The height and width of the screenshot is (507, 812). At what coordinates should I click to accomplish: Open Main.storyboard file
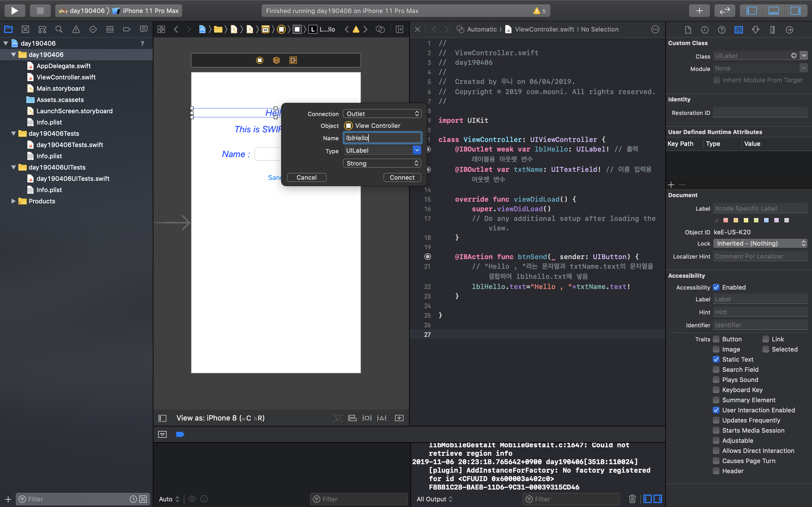click(x=60, y=88)
